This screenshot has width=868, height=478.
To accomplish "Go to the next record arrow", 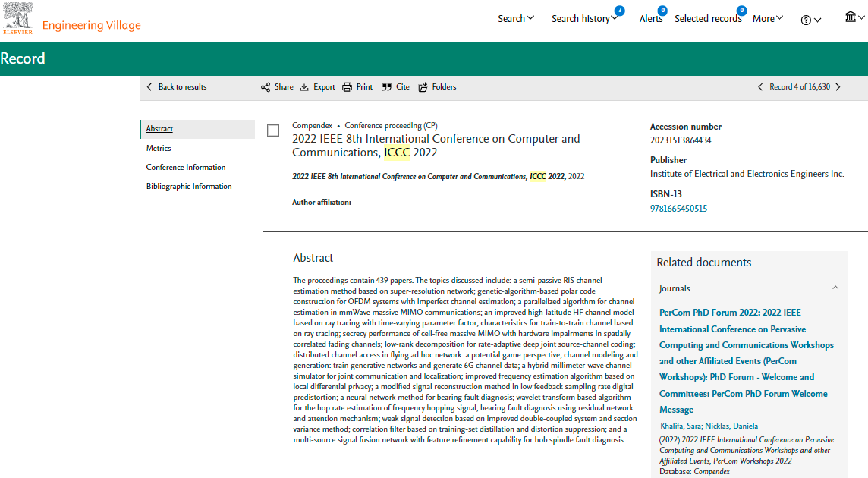I will point(838,87).
